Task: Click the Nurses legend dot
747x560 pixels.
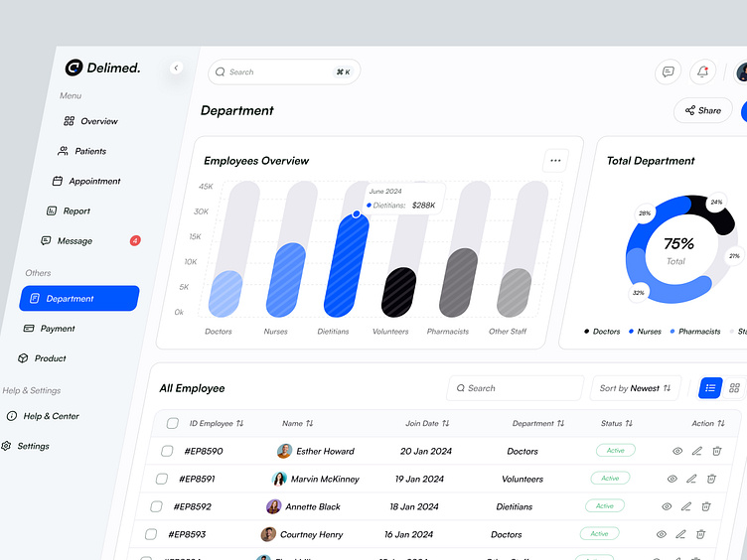Action: [631, 332]
